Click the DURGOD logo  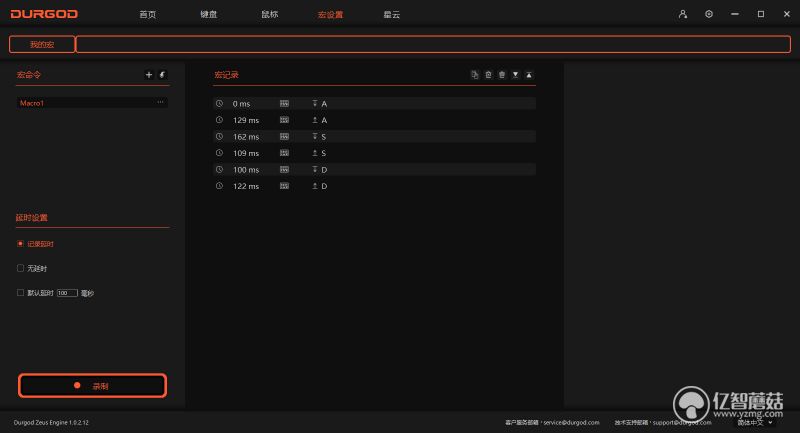tap(44, 14)
